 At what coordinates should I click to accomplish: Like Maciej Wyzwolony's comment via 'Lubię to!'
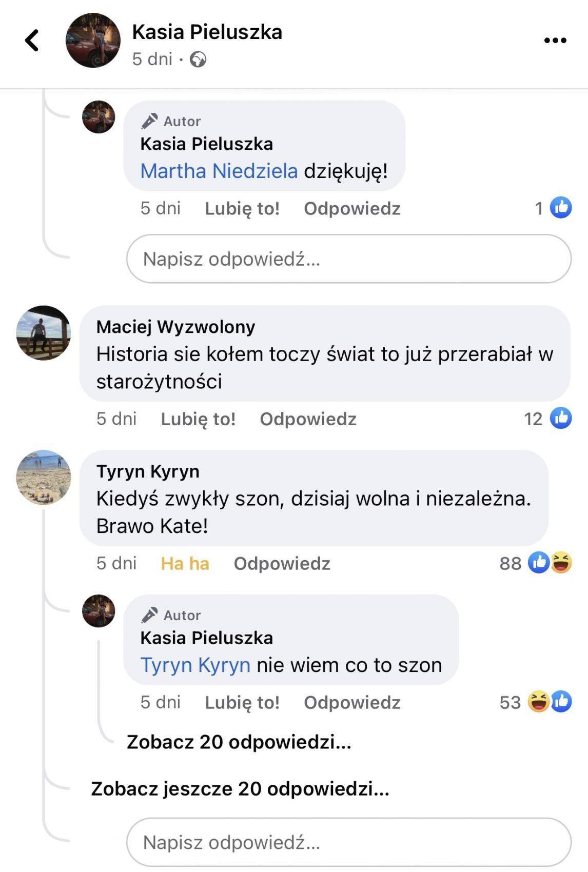pos(198,419)
